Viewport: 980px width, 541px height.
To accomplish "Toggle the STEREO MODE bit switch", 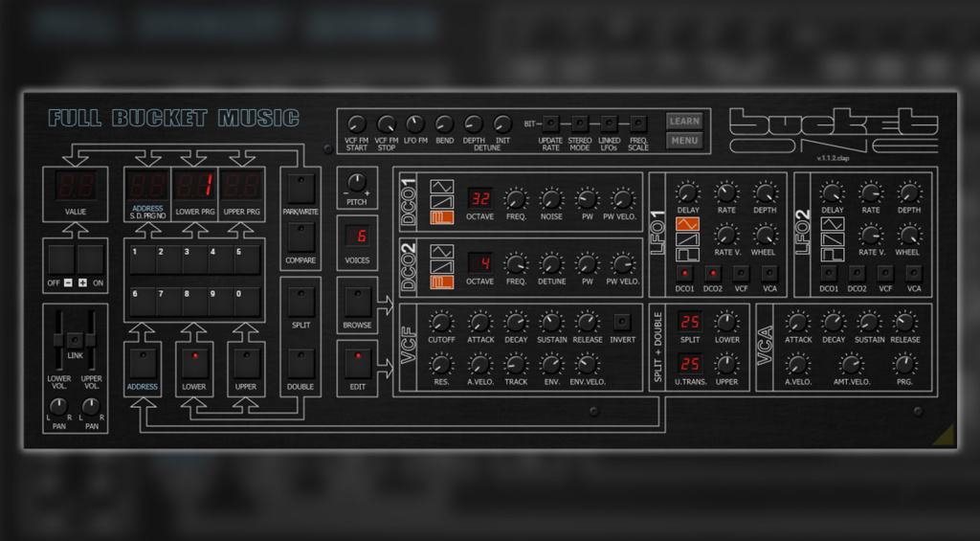I will [580, 124].
